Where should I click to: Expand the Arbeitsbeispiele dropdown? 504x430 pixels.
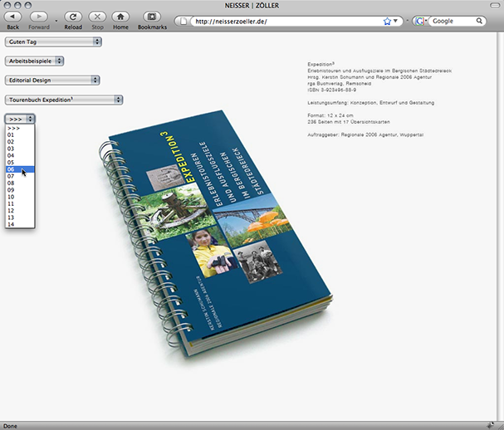click(35, 61)
